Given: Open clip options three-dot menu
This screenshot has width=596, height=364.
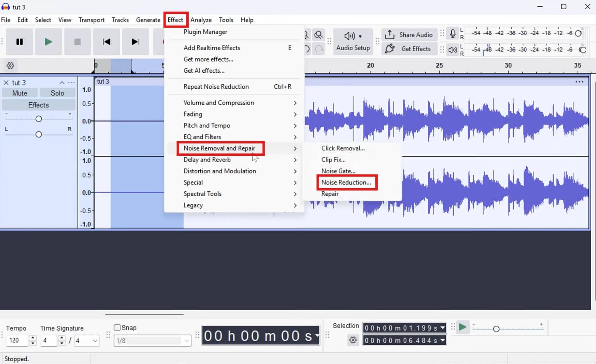Looking at the screenshot, I should point(579,82).
